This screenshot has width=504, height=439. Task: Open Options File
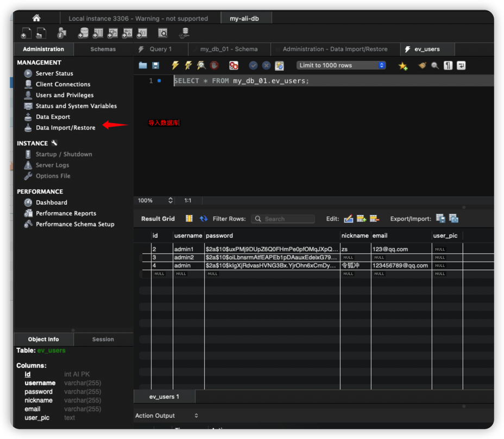pyautogui.click(x=53, y=176)
